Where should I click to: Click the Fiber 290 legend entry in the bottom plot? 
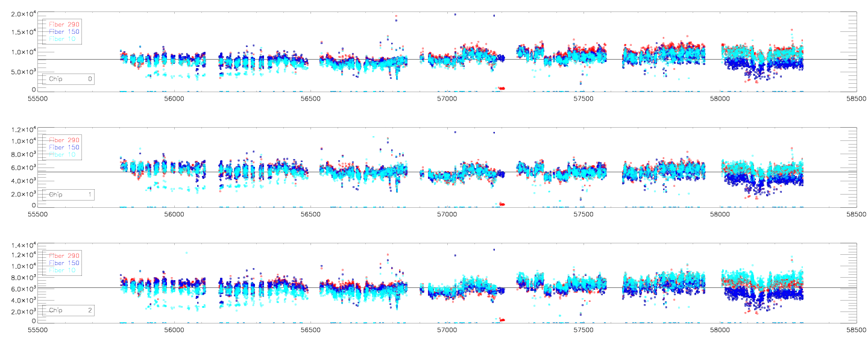pyautogui.click(x=63, y=255)
